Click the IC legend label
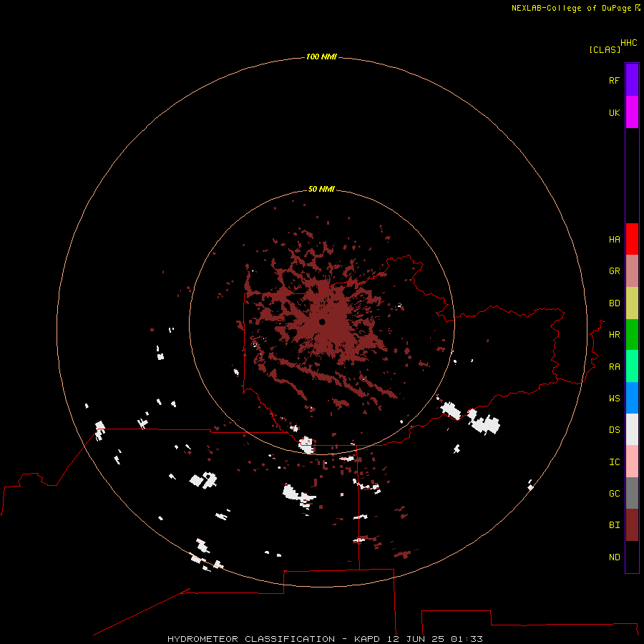 [614, 462]
